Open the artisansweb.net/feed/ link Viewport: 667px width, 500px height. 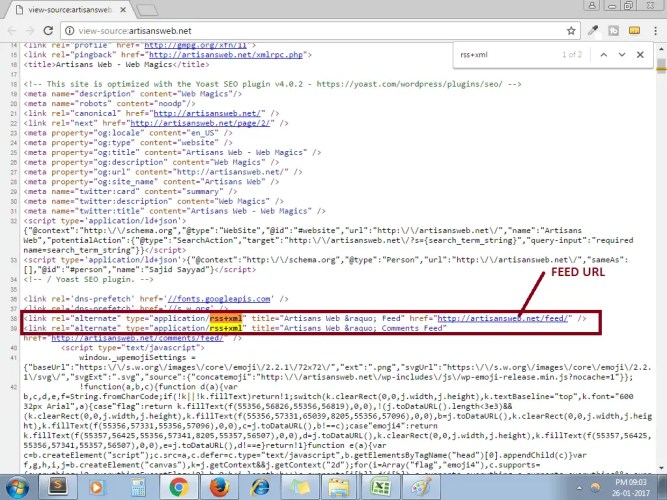pyautogui.click(x=502, y=318)
